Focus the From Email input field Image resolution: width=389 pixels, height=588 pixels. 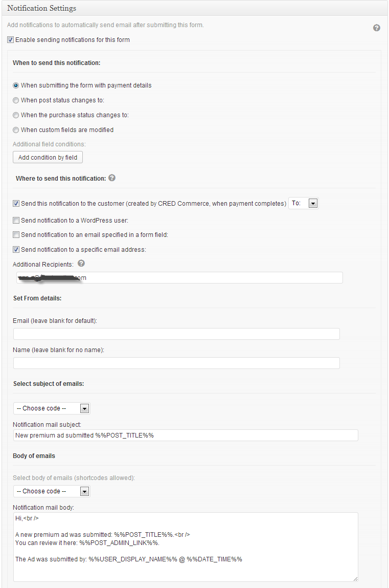coord(176,334)
